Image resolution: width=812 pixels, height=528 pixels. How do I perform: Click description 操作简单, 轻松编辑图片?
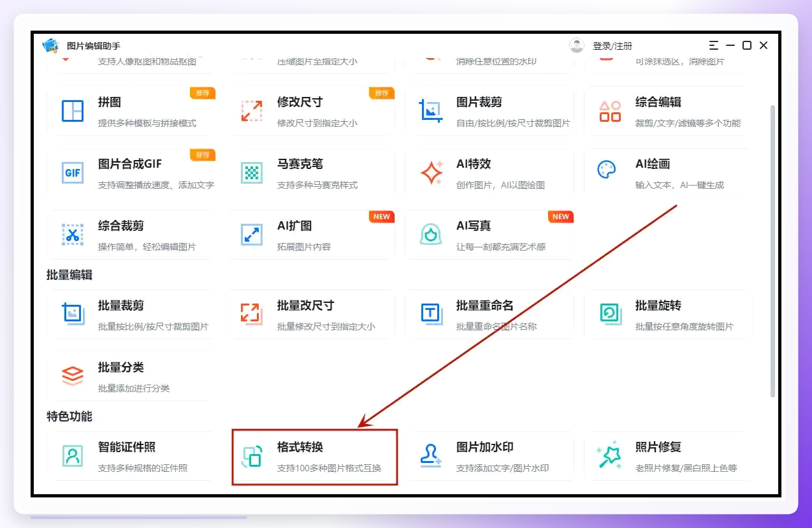(x=147, y=247)
